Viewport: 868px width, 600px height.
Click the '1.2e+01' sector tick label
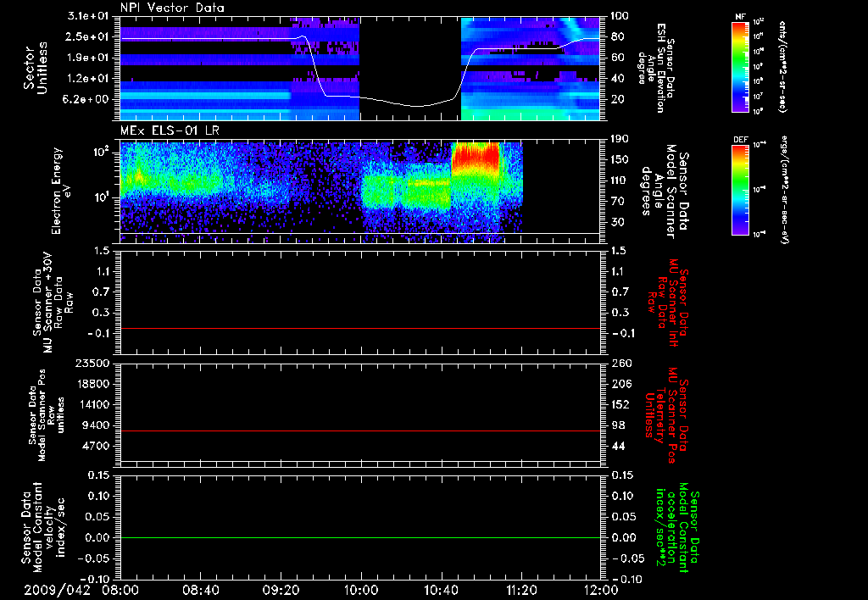tap(88, 79)
